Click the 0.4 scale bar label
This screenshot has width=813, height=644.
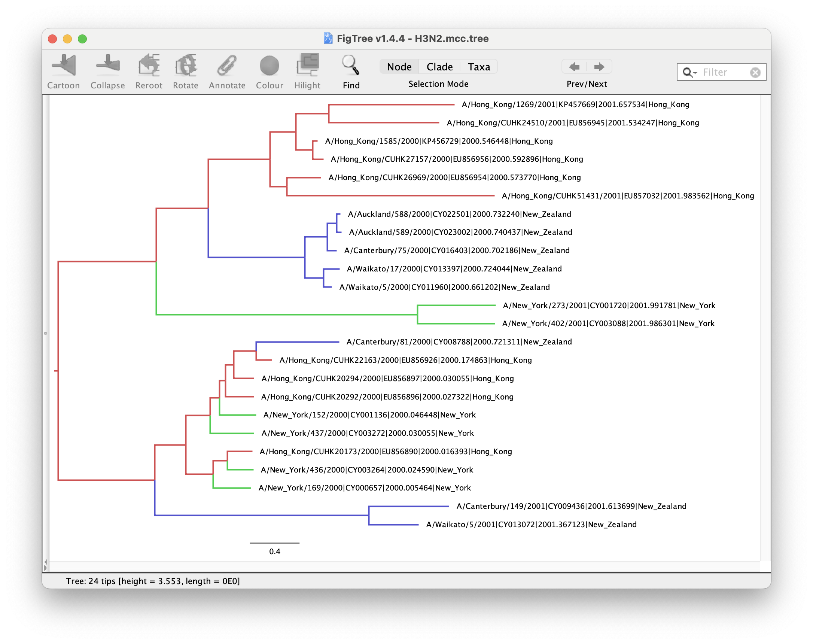coord(274,552)
